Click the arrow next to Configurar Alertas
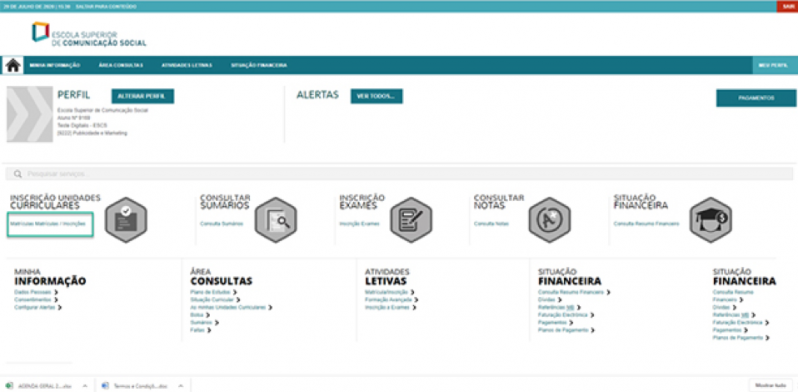This screenshot has width=798, height=392. (x=60, y=307)
